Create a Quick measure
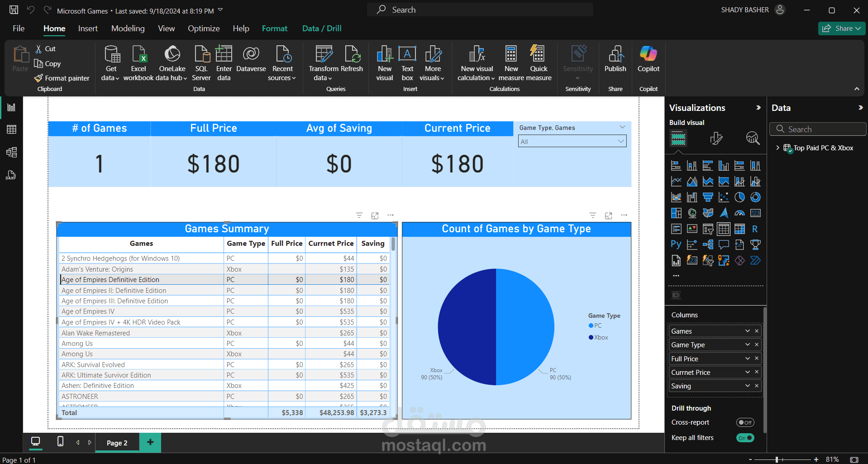This screenshot has height=464, width=868. coord(539,63)
